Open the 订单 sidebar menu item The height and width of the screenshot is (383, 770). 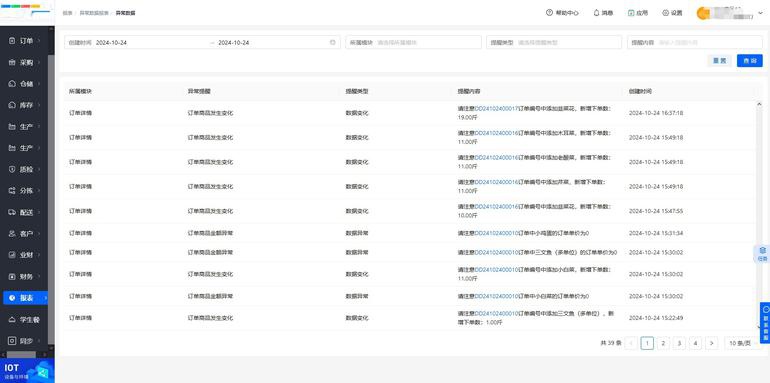(26, 41)
